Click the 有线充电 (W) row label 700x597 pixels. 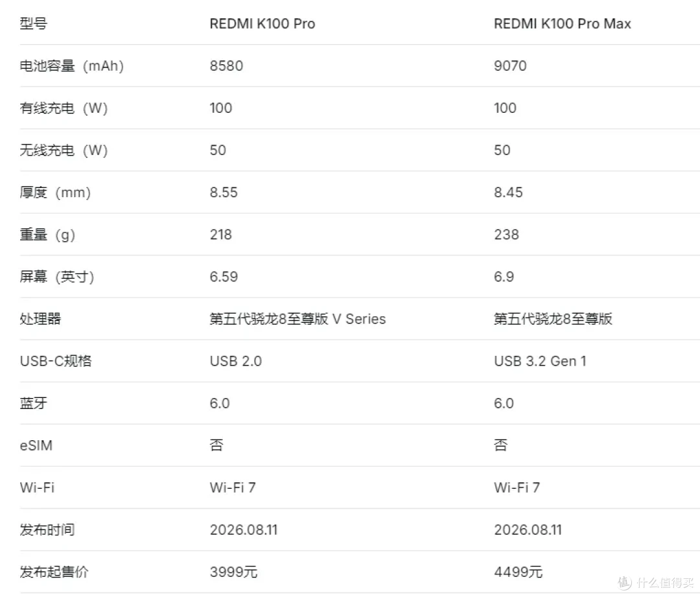[x=64, y=108]
